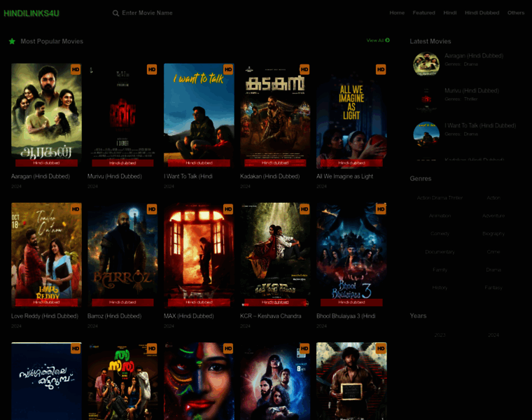
Task: Open the Malayalam-titled dark blue poster
Action: pyautogui.click(x=46, y=381)
